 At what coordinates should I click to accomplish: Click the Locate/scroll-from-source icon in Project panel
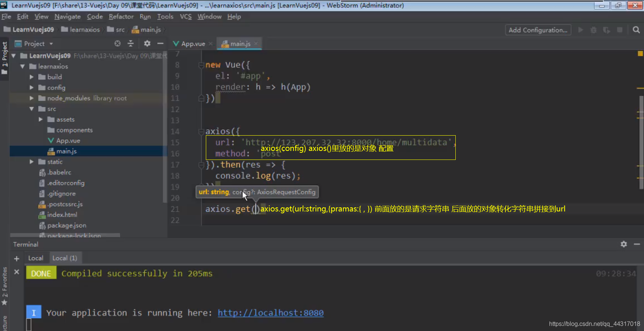point(117,44)
